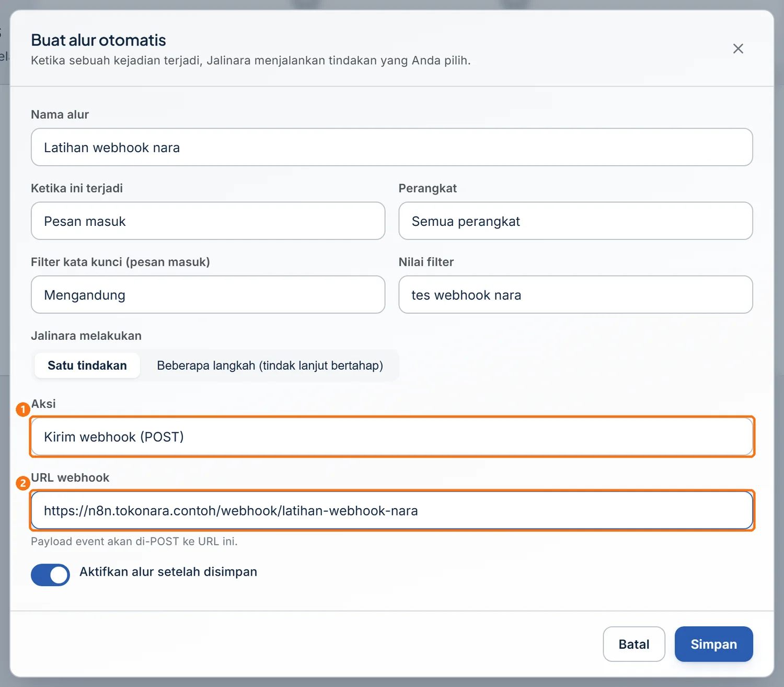Open the Aksi dropdown
The image size is (784, 687).
click(391, 437)
